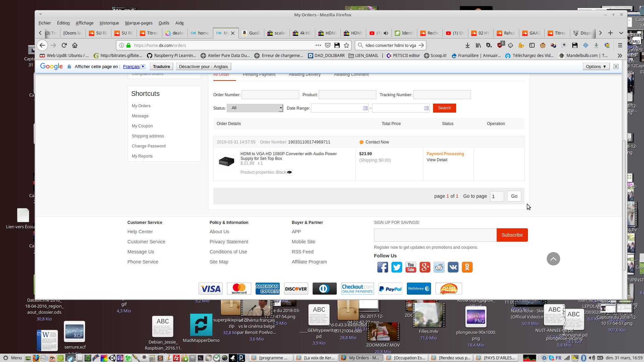Expand the order Status dropdown
Image resolution: width=644 pixels, height=362 pixels.
(255, 108)
